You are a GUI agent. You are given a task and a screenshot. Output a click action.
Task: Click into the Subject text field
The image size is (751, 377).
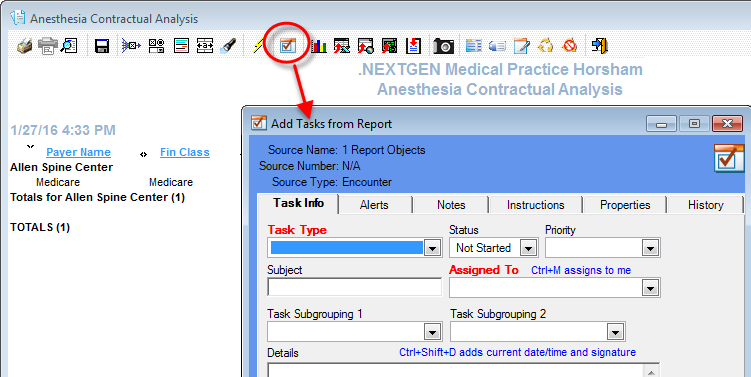pyautogui.click(x=354, y=287)
